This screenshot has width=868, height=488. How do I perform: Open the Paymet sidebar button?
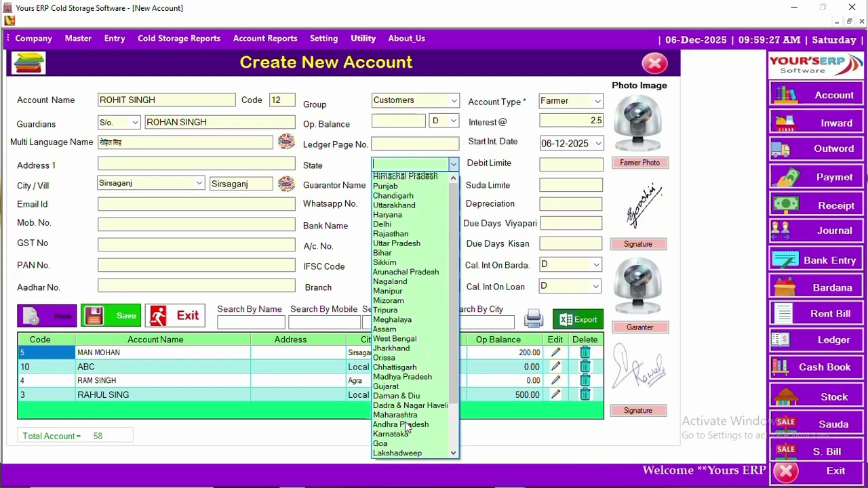[x=816, y=177]
